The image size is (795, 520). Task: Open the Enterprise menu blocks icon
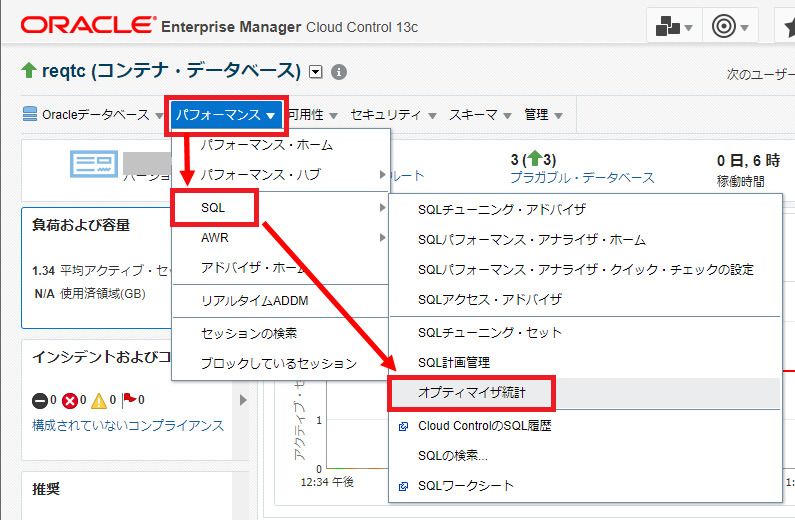point(675,26)
